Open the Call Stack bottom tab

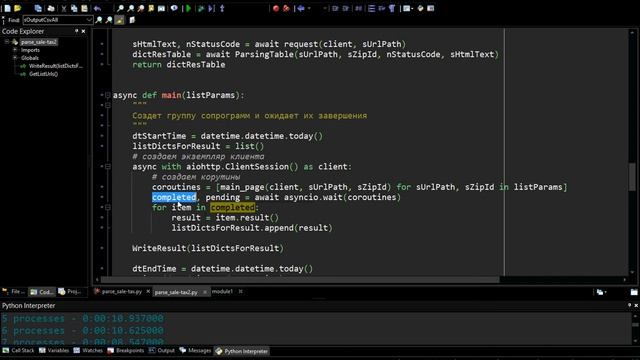tap(18, 351)
